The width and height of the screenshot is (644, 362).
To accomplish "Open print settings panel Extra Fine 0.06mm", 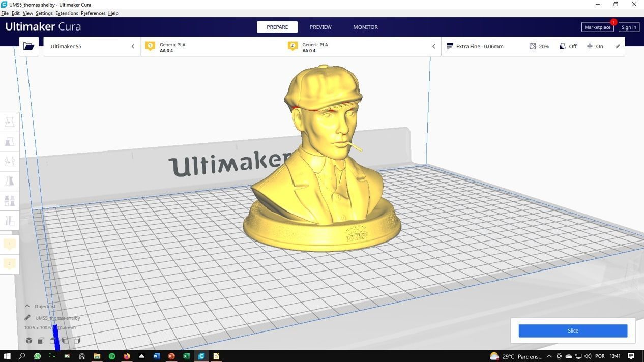I will point(480,46).
